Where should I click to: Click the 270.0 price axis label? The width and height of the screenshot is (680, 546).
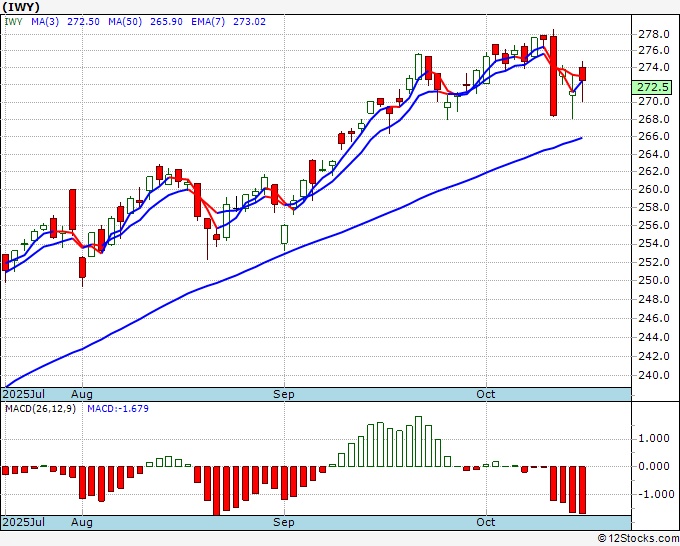point(654,101)
